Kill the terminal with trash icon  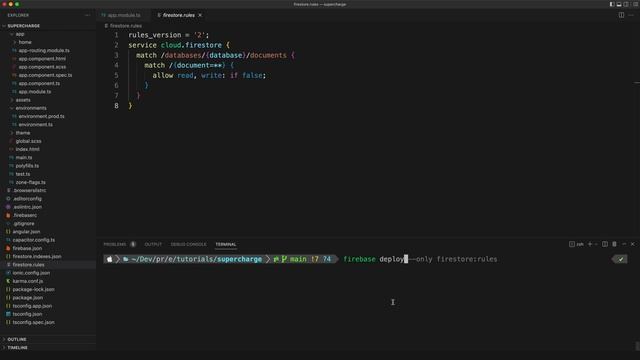(614, 244)
